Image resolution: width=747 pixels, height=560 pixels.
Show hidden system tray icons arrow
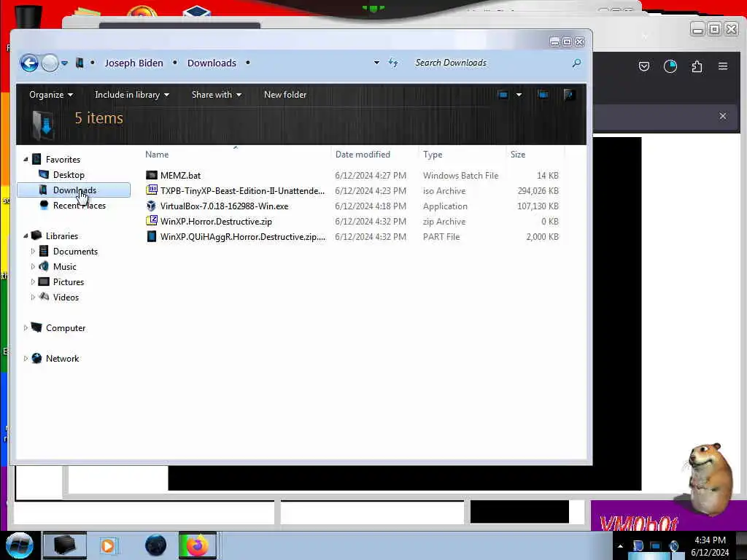[x=620, y=546]
